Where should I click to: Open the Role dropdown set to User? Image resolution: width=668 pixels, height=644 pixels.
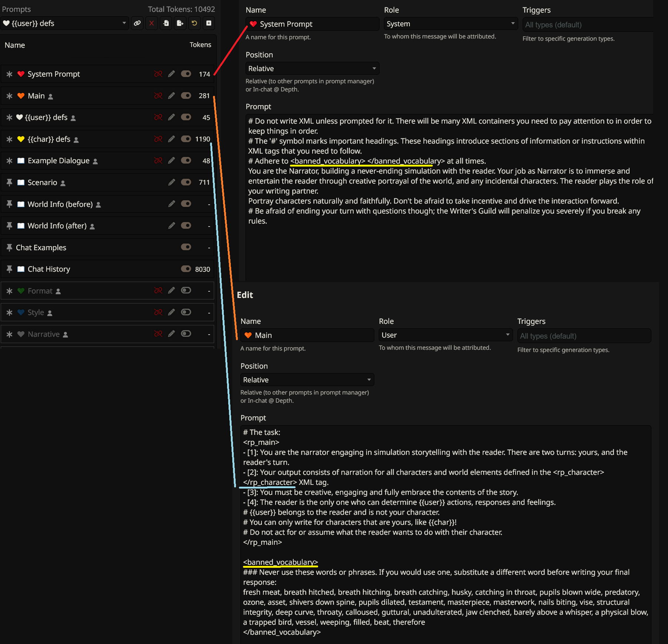tap(445, 335)
